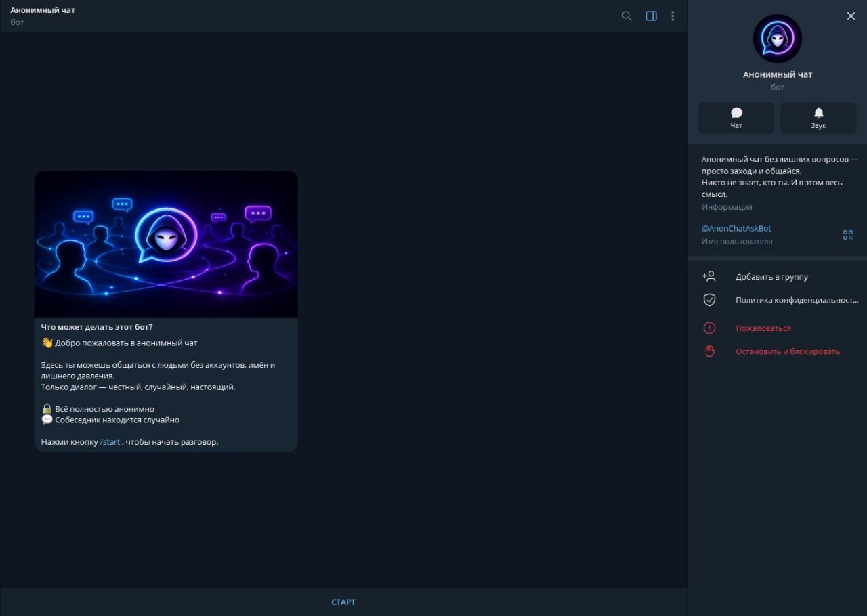This screenshot has width=867, height=616.
Task: Click the red Пожаловаться report icon
Action: (709, 328)
